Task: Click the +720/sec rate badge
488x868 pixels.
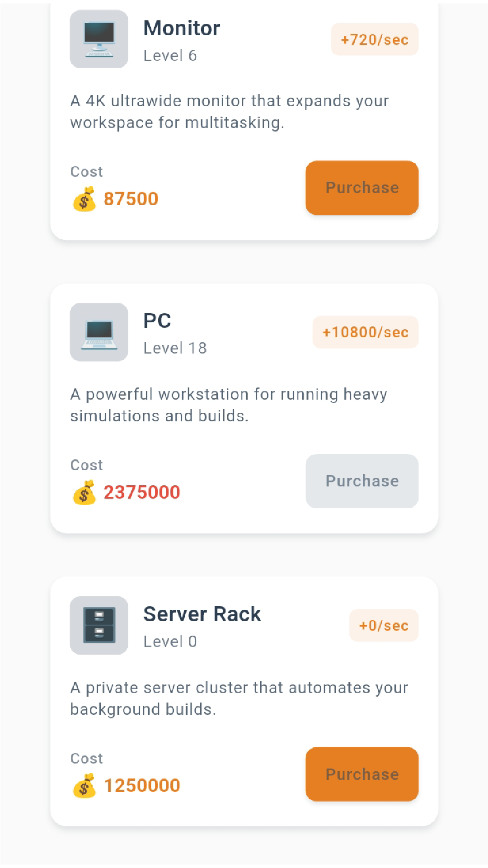Action: coord(374,40)
